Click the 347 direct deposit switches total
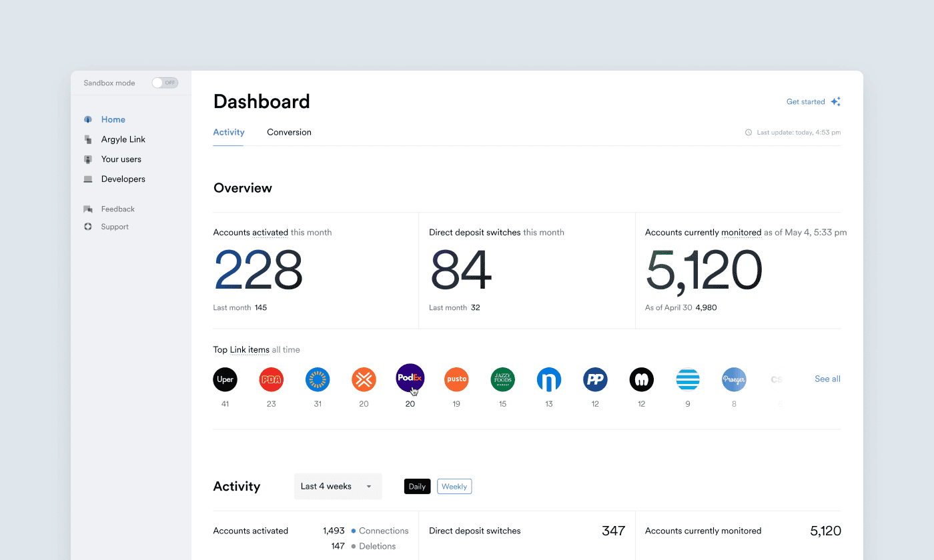934x560 pixels. click(x=613, y=531)
